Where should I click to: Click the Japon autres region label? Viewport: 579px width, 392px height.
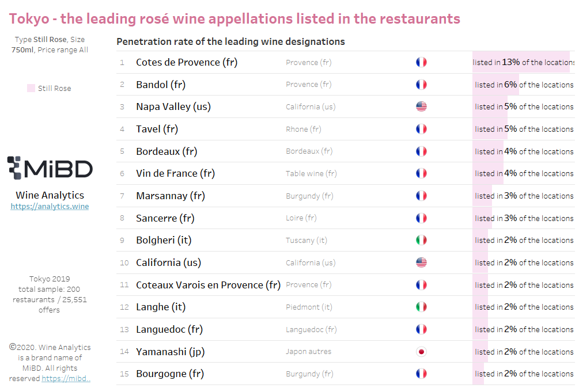308,352
